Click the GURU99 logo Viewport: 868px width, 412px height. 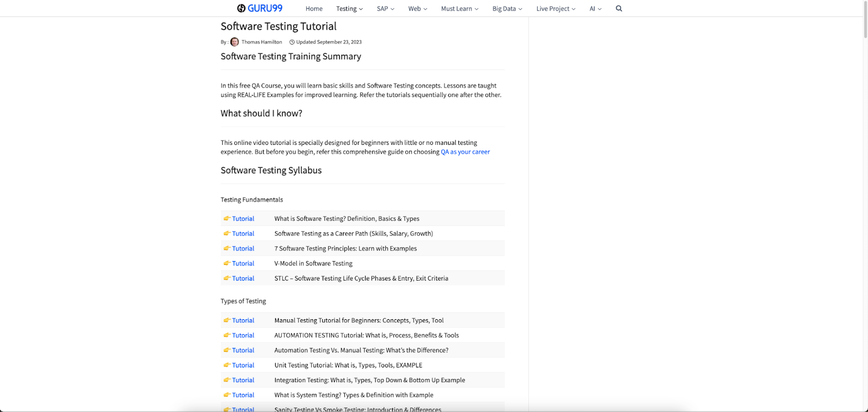[260, 8]
